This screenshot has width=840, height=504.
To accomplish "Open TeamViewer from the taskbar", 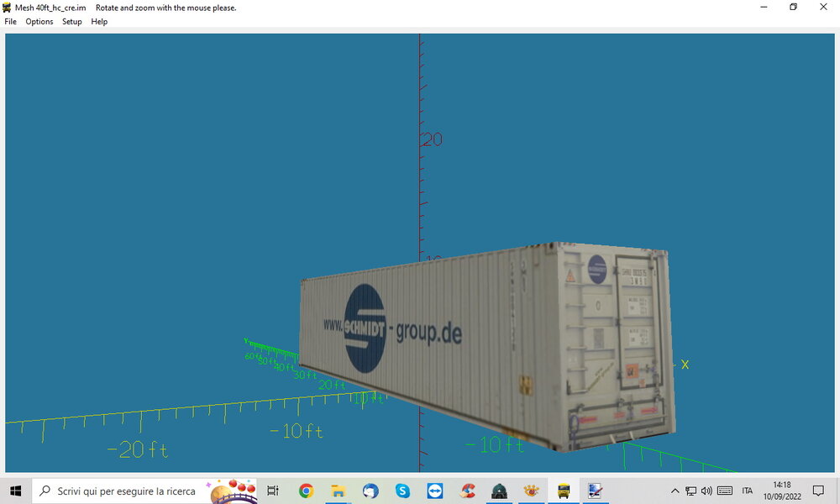I will point(434,491).
